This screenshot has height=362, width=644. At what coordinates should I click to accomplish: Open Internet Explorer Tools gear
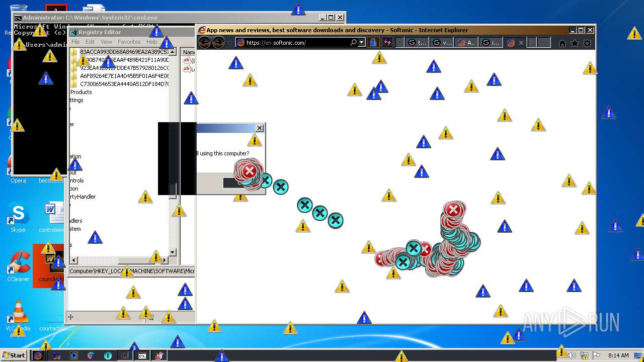pyautogui.click(x=587, y=43)
